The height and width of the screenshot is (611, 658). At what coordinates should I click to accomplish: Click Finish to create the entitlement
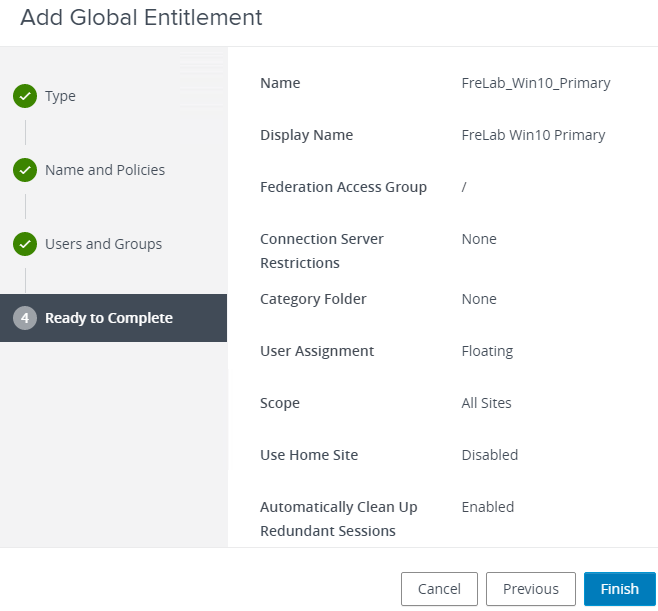[619, 589]
